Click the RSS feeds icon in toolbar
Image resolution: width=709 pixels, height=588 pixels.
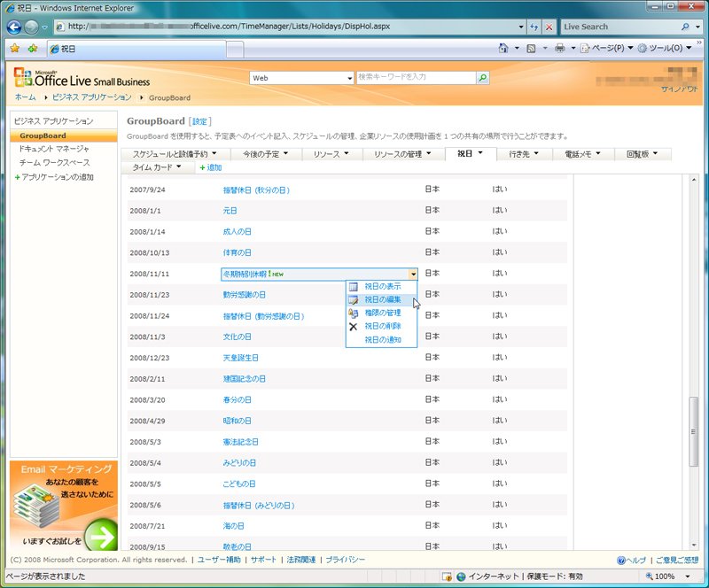531,48
